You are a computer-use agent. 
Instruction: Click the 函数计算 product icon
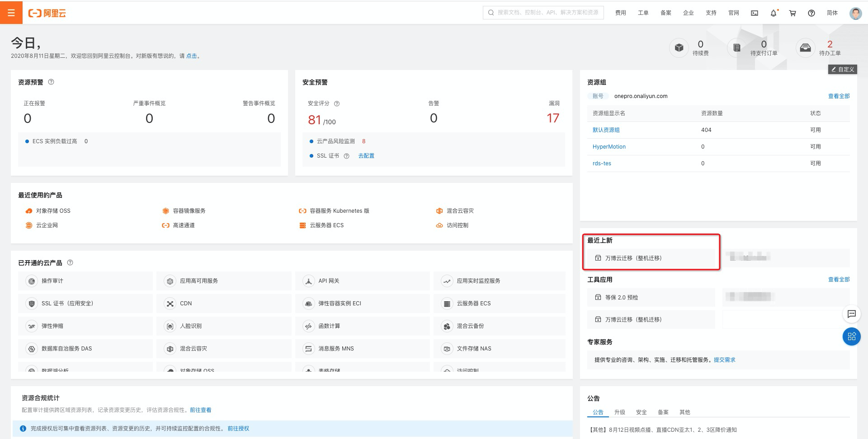(x=308, y=327)
